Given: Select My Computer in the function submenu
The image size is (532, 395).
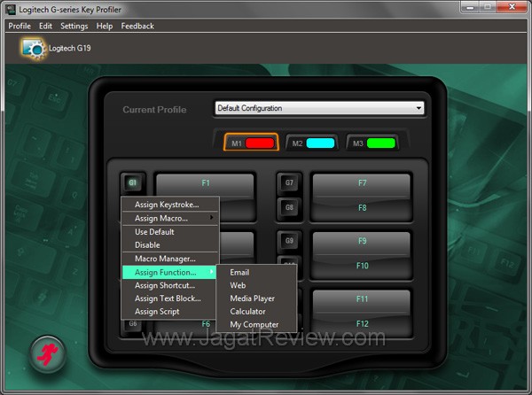Looking at the screenshot, I should [256, 324].
